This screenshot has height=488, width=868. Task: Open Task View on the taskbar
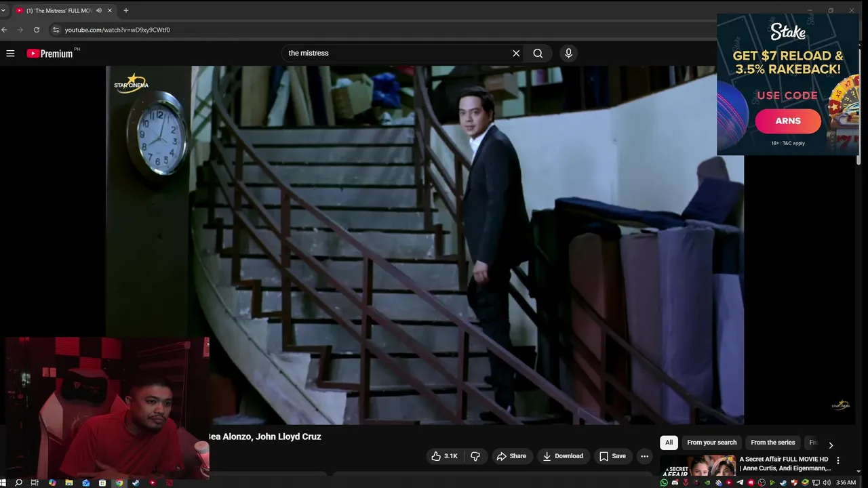[35, 483]
